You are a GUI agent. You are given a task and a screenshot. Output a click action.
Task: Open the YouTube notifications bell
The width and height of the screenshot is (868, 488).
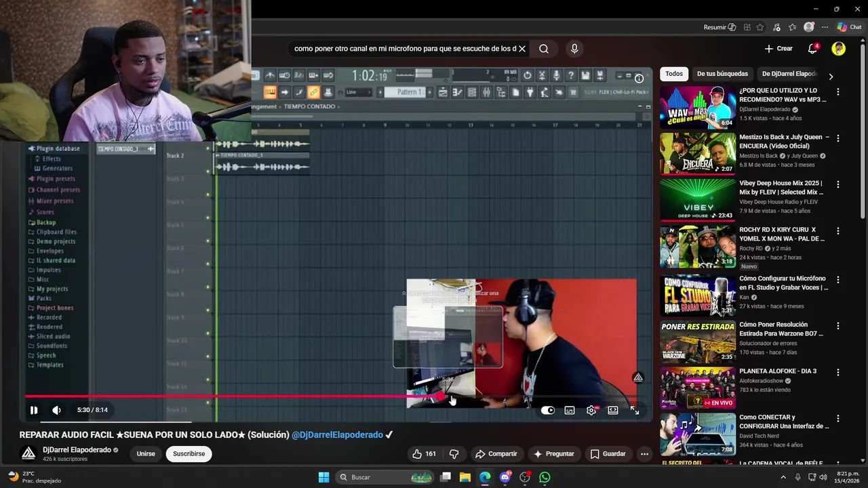pyautogui.click(x=812, y=49)
